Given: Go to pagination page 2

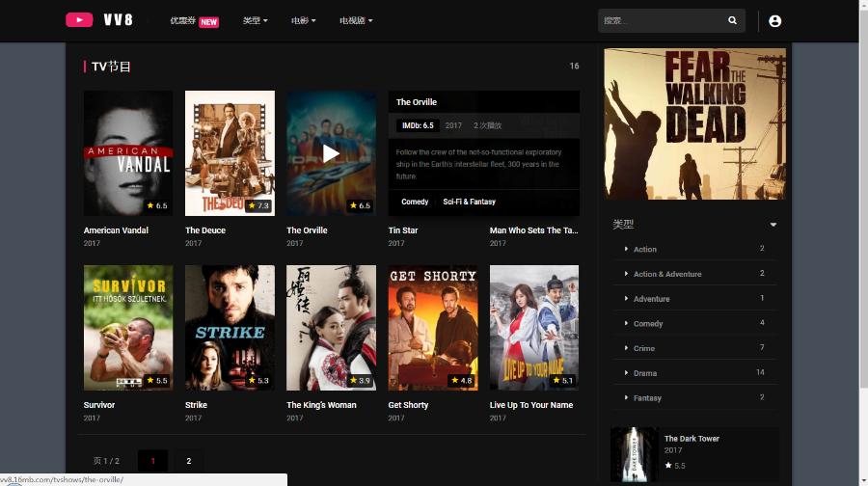Looking at the screenshot, I should (x=189, y=461).
